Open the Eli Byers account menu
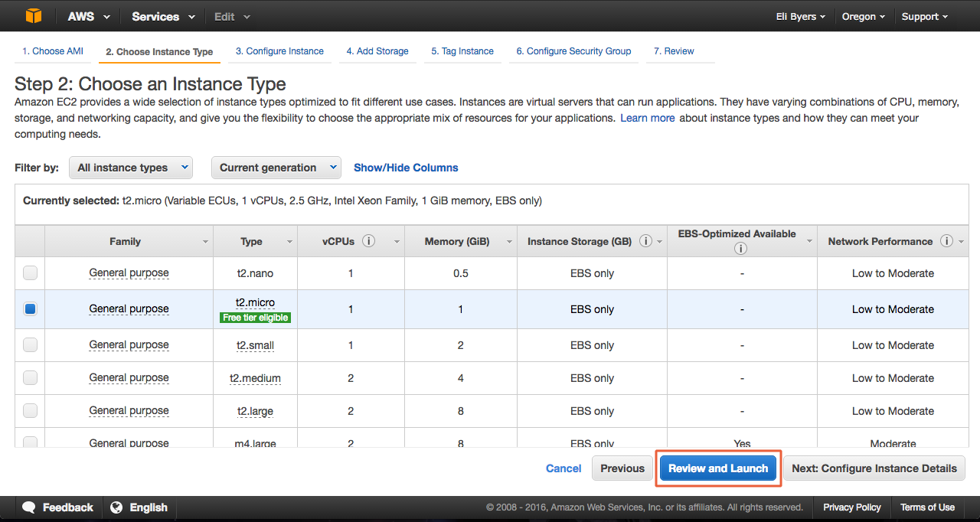980x522 pixels. point(800,16)
